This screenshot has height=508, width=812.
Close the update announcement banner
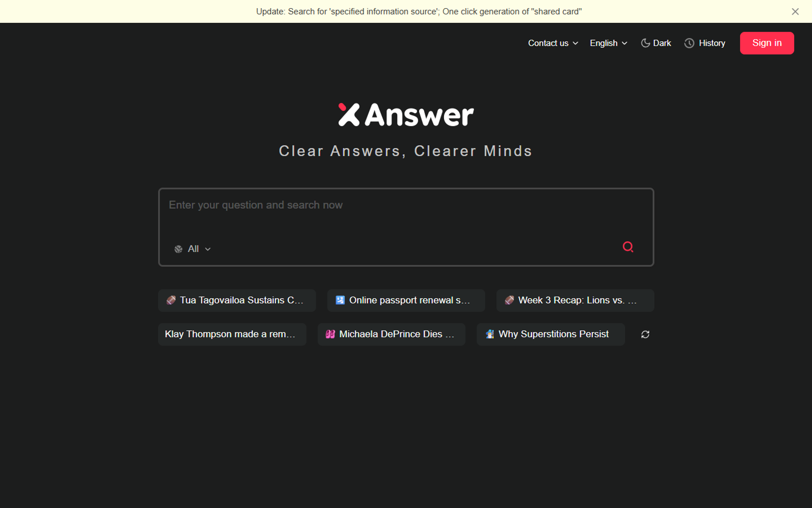795,12
